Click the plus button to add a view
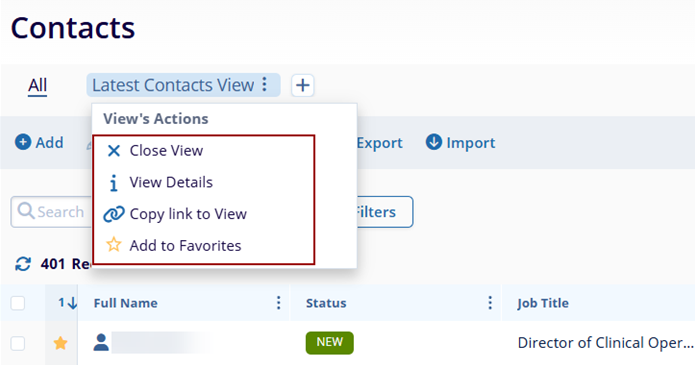Image resolution: width=695 pixels, height=365 pixels. 303,85
